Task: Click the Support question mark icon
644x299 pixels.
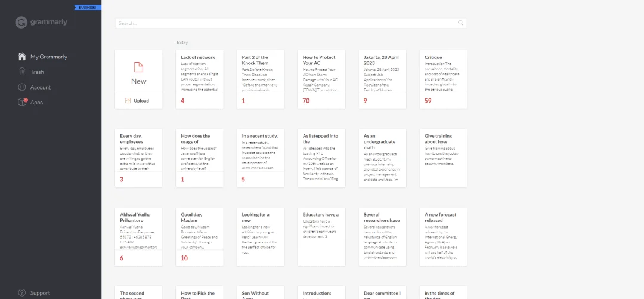Action: [x=22, y=293]
